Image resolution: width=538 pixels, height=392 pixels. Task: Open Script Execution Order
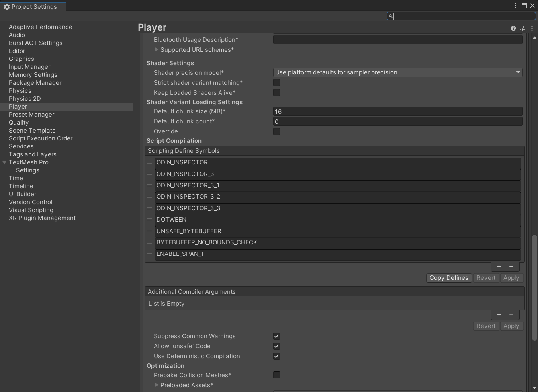(x=41, y=138)
